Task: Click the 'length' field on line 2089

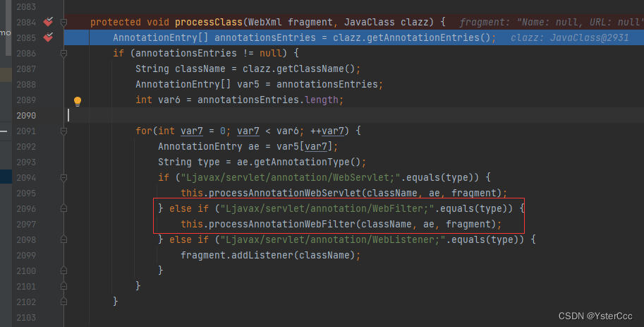Action: click(322, 100)
